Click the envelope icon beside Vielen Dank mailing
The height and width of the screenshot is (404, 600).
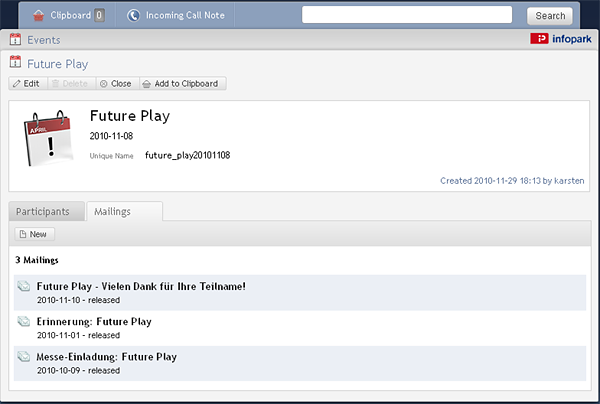(24, 286)
